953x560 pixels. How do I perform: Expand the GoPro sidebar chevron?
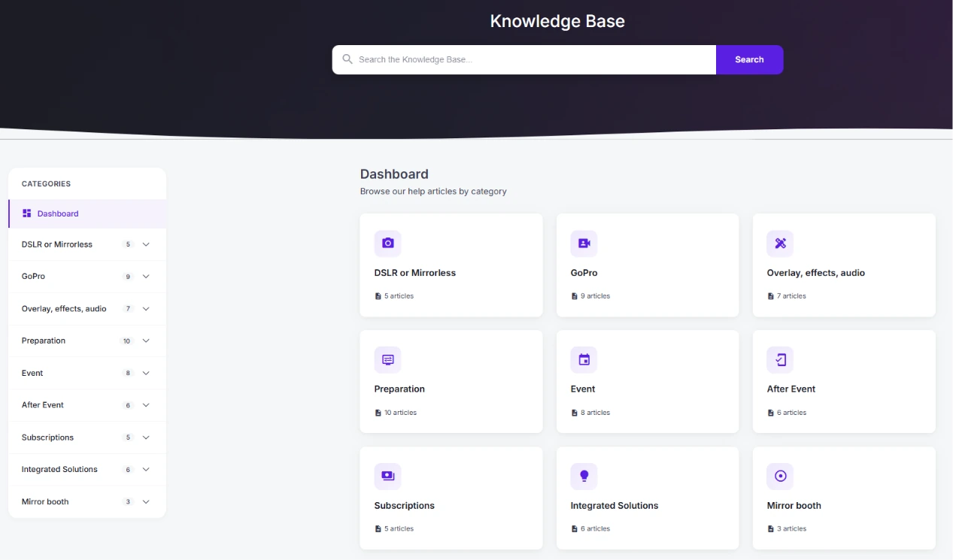[146, 277]
